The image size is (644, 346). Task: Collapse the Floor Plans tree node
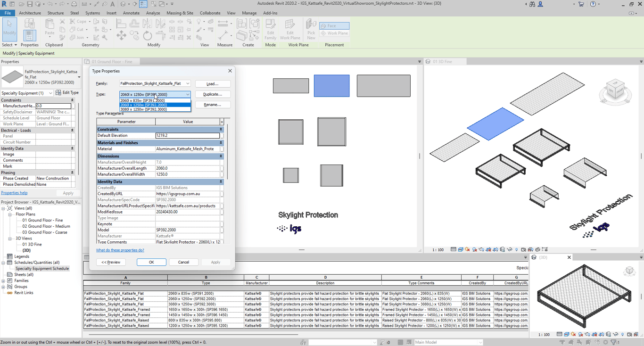point(10,214)
